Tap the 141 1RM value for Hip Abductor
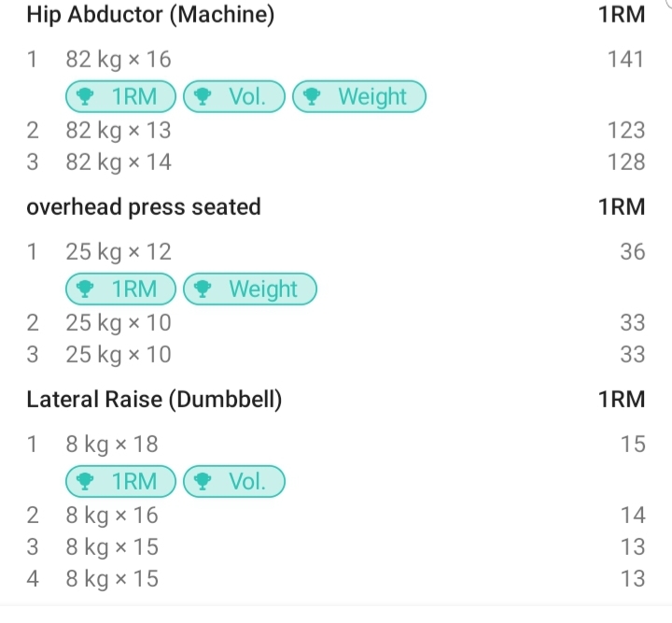This screenshot has height=623, width=672. 625,60
